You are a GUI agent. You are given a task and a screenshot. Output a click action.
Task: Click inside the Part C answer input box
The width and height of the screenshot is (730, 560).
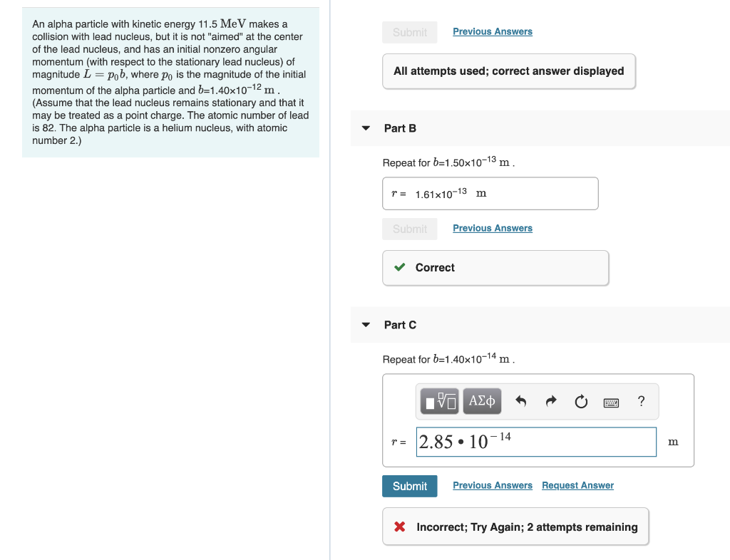tap(536, 442)
